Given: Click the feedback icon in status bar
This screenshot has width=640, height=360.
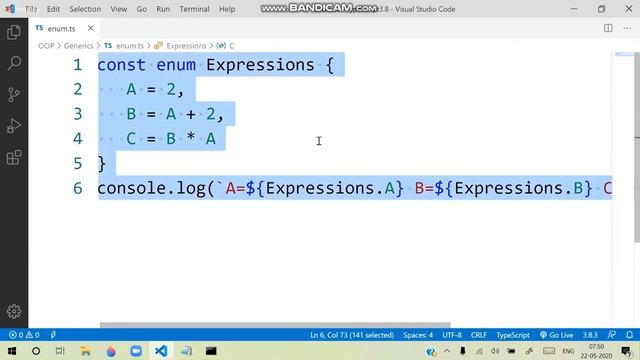Looking at the screenshot, I should (612, 335).
